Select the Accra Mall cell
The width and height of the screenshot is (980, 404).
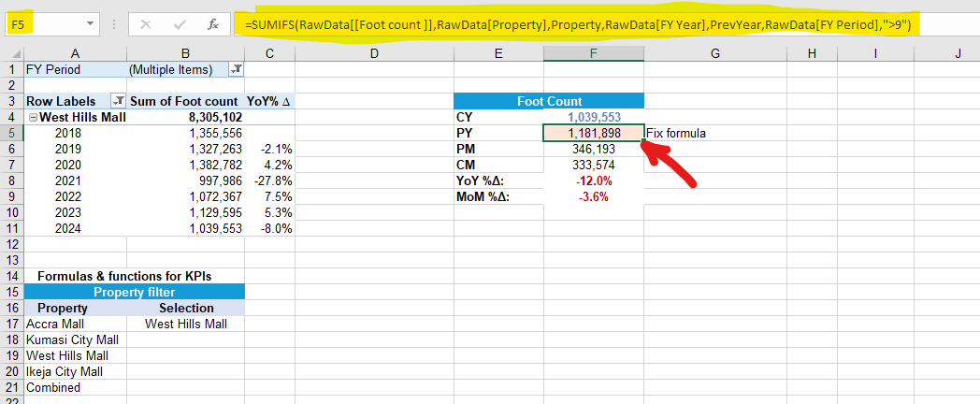pos(75,324)
